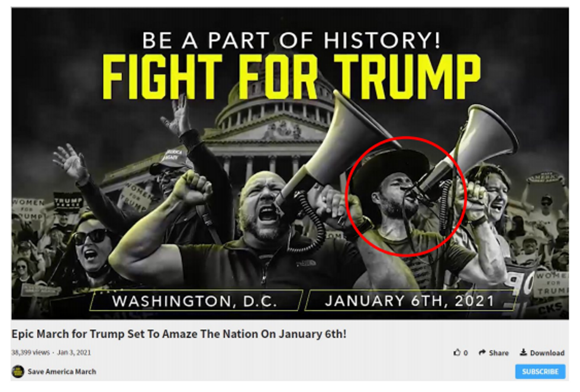Click the Share arrow icon
Image resolution: width=580 pixels, height=392 pixels.
(x=482, y=352)
